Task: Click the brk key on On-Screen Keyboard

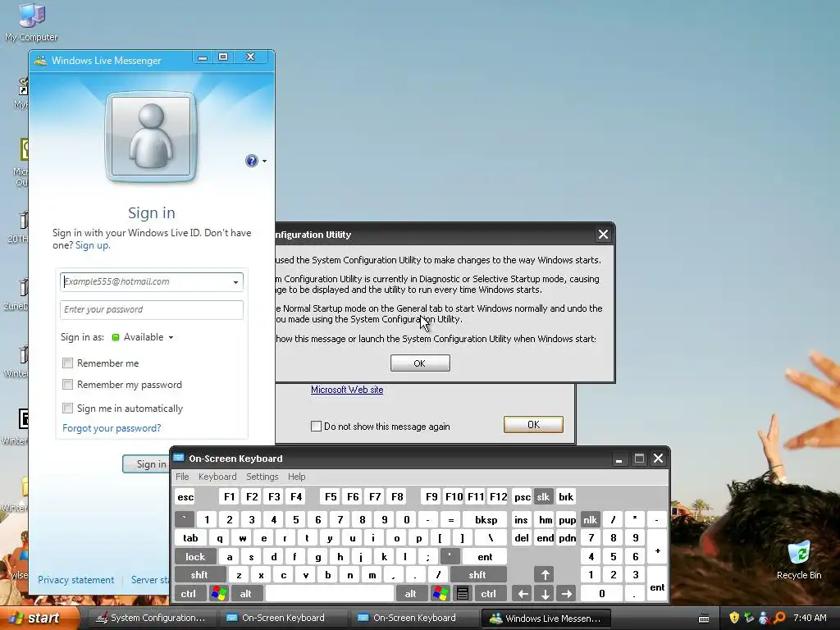Action: click(566, 496)
